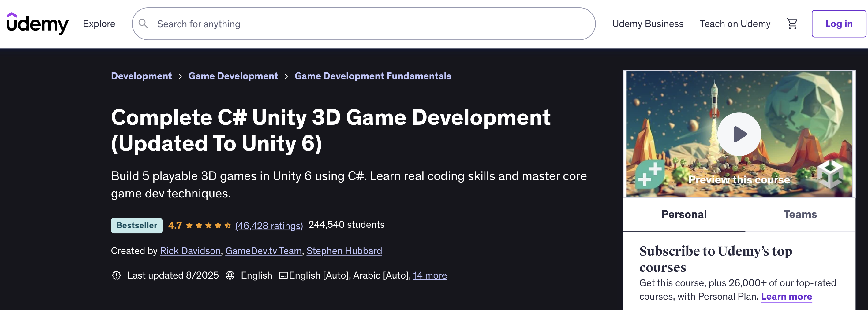Click the Build 5 playable 3D games description
The height and width of the screenshot is (310, 868).
[349, 185]
